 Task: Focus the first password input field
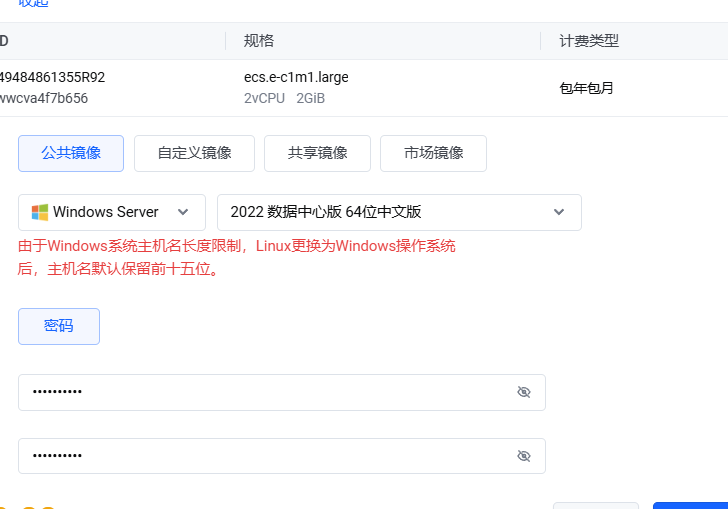click(x=282, y=392)
